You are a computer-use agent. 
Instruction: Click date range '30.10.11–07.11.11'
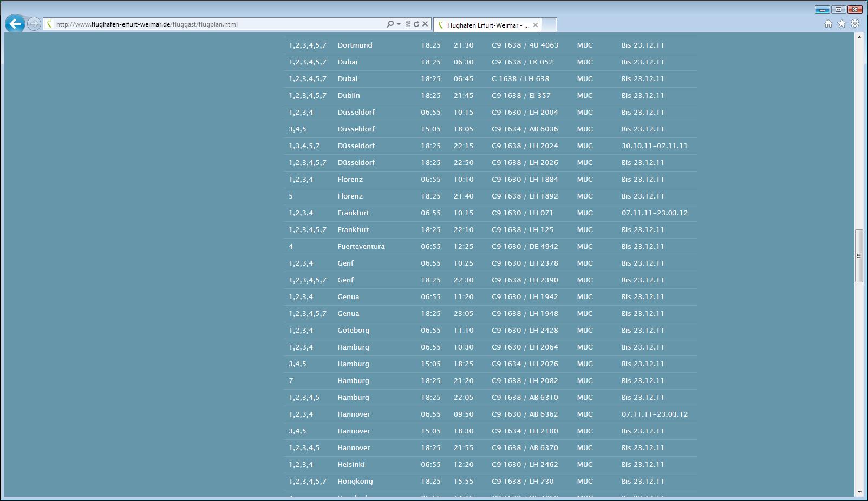655,146
